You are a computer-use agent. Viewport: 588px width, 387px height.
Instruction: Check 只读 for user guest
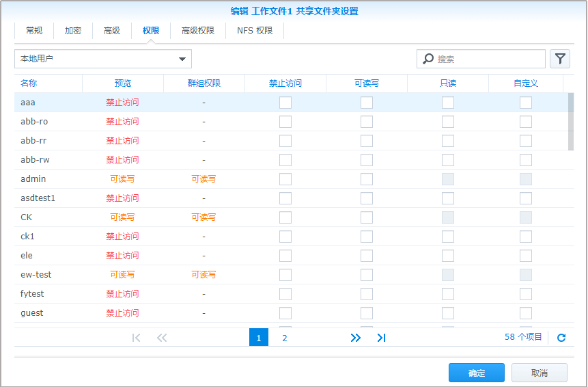point(448,313)
